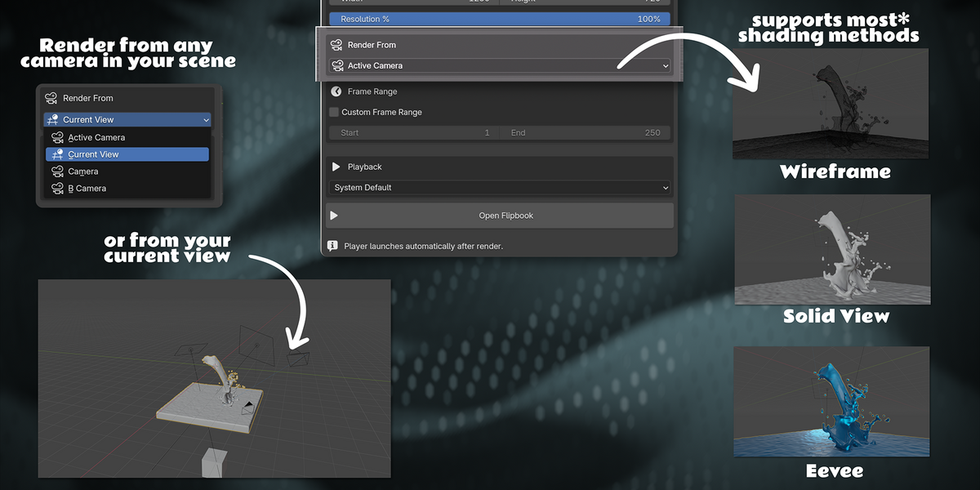Click the camera icon in Active Camera dropdown
Screen dimensions: 980x490
coord(336,65)
